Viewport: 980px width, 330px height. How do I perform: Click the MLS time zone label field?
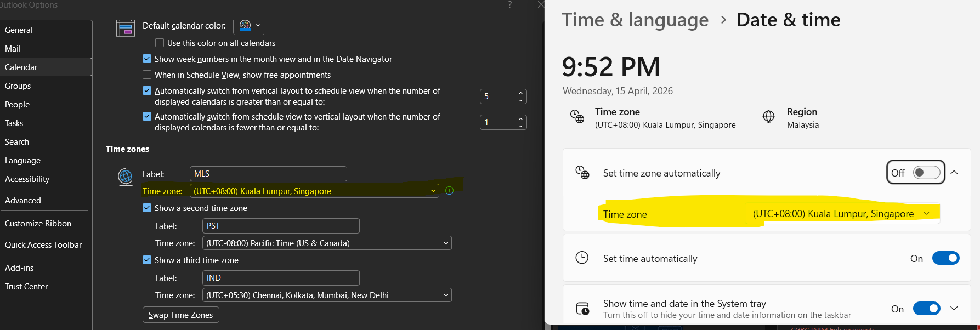click(268, 174)
